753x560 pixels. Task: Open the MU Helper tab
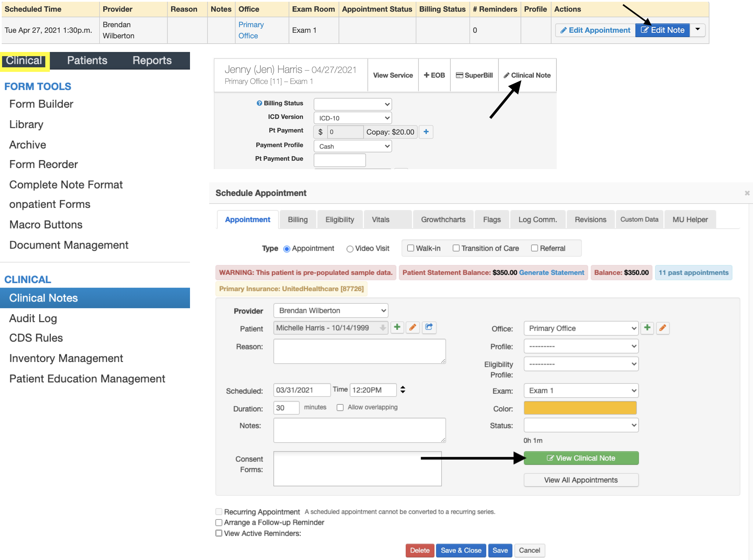pyautogui.click(x=690, y=219)
